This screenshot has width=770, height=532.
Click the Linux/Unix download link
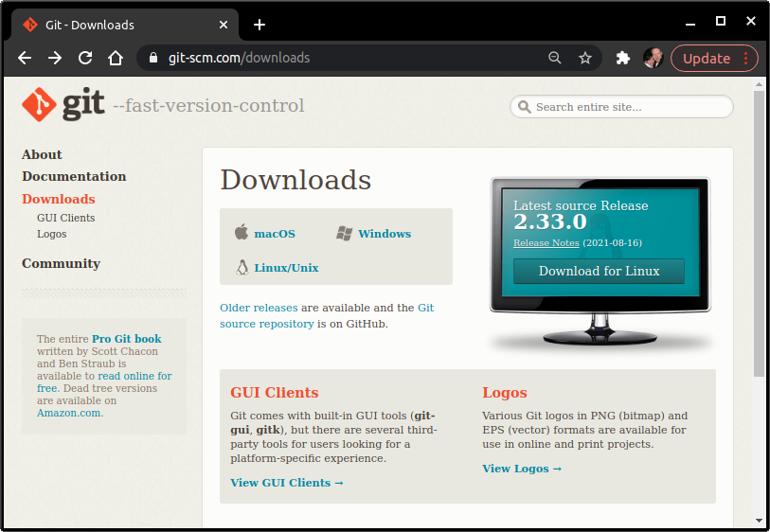(x=286, y=268)
